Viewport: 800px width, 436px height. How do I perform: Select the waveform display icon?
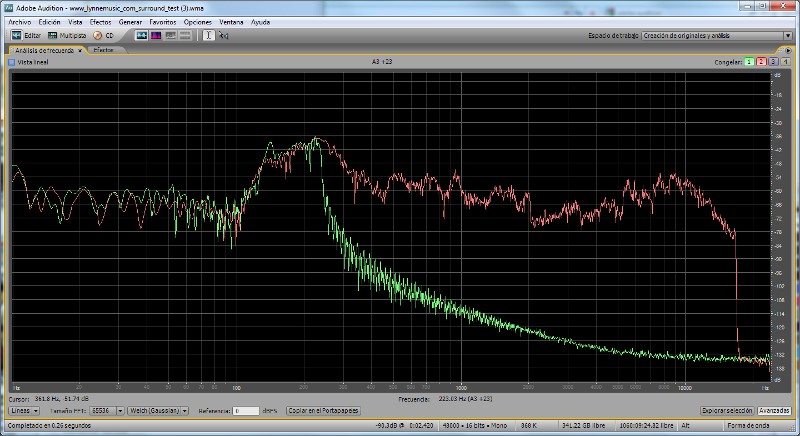click(x=142, y=35)
